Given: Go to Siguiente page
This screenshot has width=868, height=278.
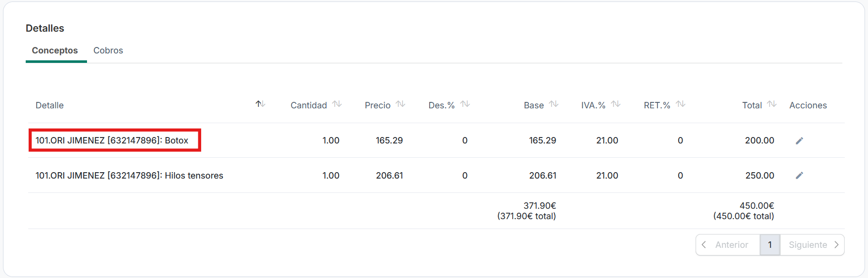Looking at the screenshot, I should pos(813,245).
